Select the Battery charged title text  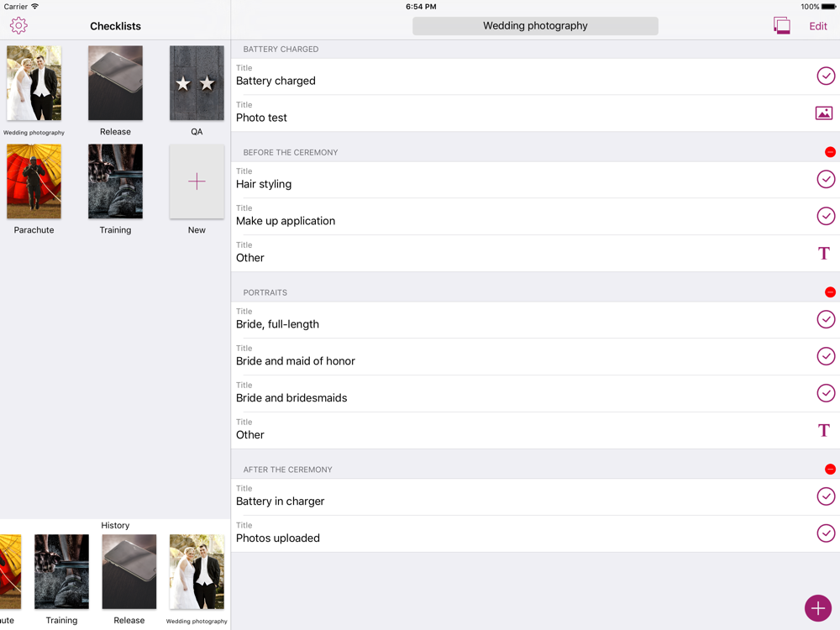pyautogui.click(x=276, y=81)
